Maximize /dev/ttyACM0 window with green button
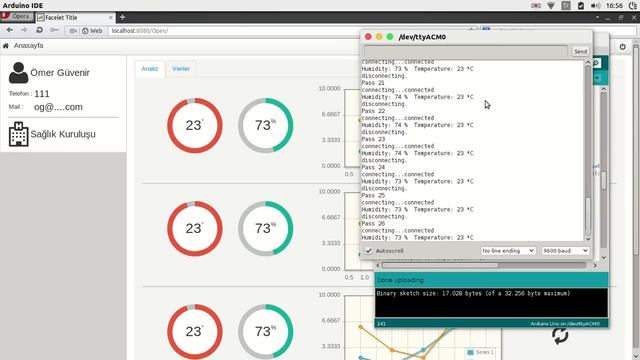The width and height of the screenshot is (640, 360). tap(390, 37)
